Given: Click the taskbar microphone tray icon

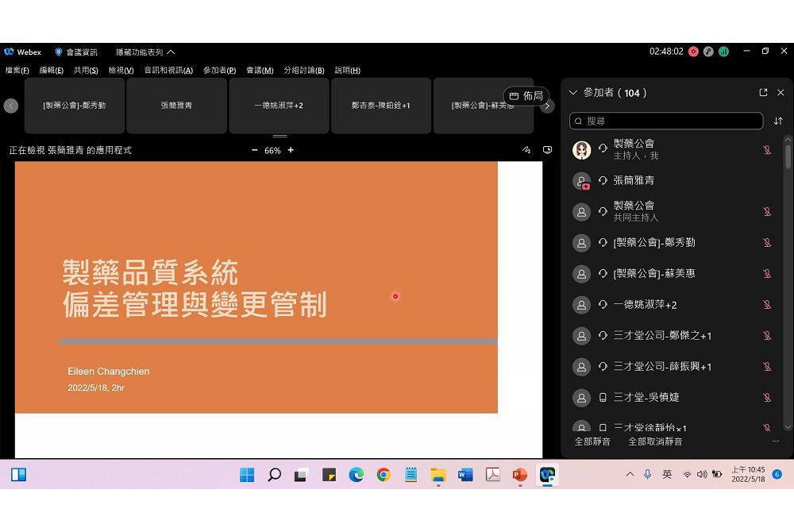Looking at the screenshot, I should point(647,474).
